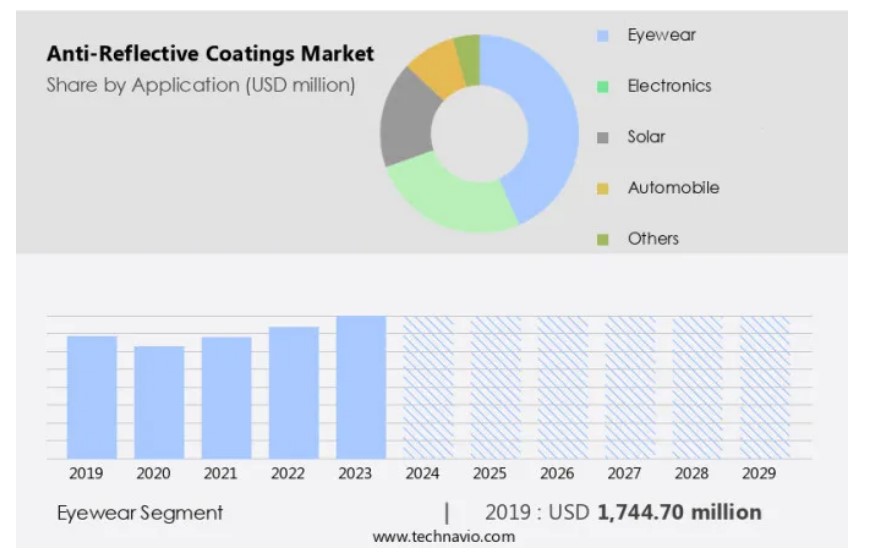The width and height of the screenshot is (874, 555).
Task: Select the hatched forecast bar above 2029
Action: click(765, 387)
